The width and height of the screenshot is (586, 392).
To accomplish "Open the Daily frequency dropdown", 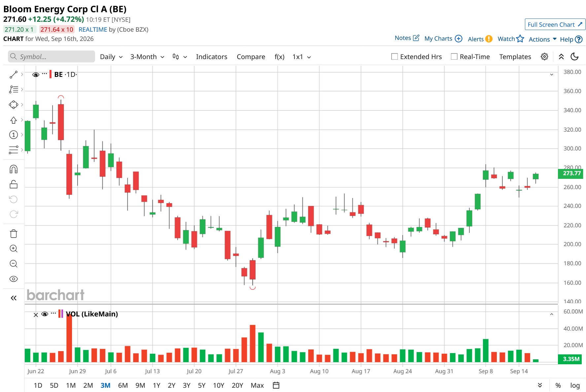I will [x=111, y=57].
